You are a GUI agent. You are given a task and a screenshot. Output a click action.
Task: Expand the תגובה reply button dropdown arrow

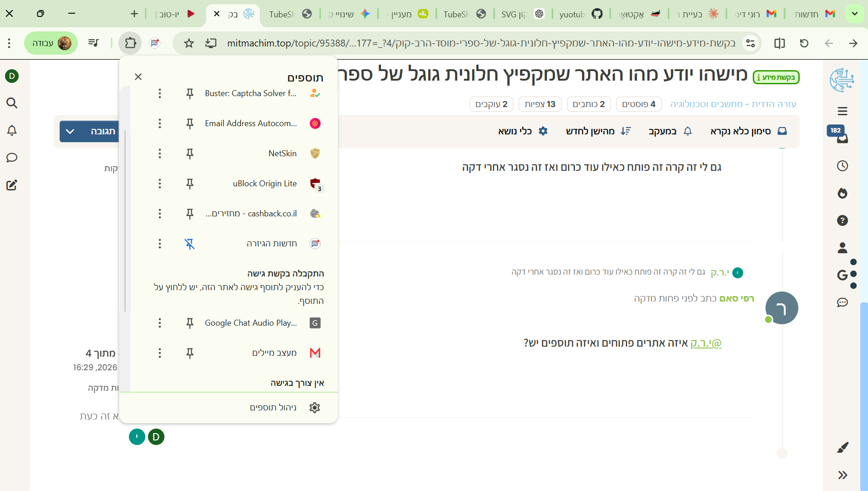point(70,131)
